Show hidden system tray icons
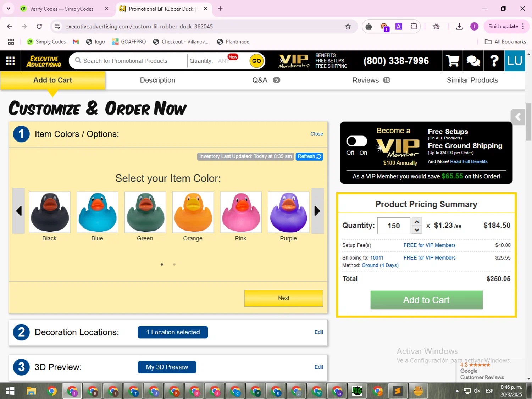Image resolution: width=532 pixels, height=399 pixels. [x=457, y=391]
